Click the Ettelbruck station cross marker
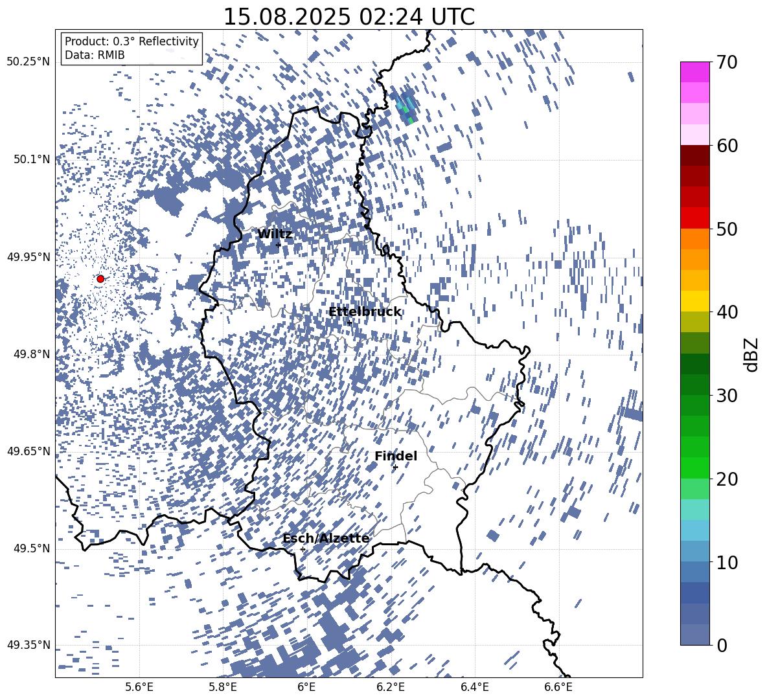This screenshot has height=700, width=767. [349, 322]
